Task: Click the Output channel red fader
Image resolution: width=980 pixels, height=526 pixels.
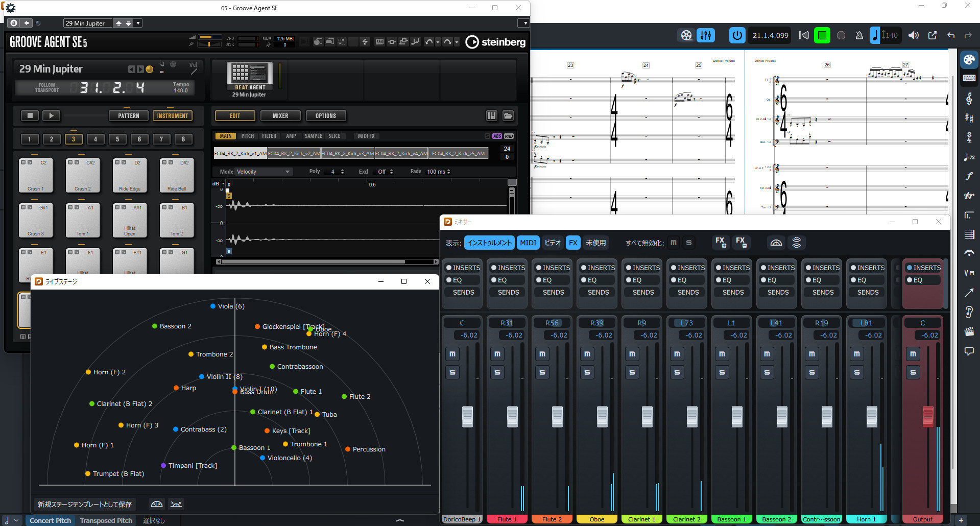Action: (928, 416)
